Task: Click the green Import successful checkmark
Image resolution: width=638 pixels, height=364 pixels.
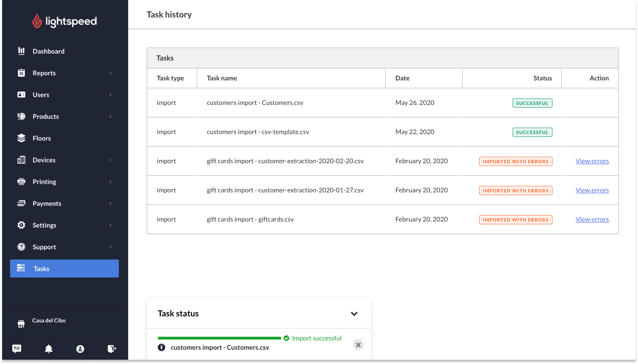Action: point(286,338)
